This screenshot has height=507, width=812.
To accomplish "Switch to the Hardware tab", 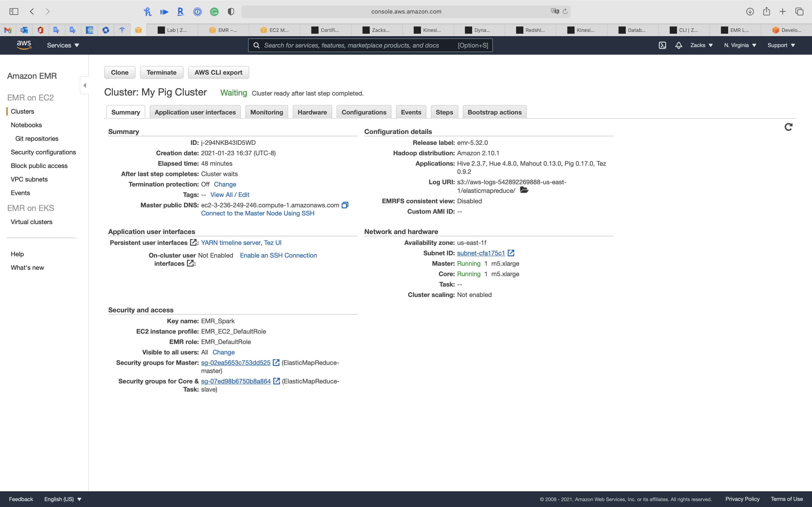I will 312,112.
